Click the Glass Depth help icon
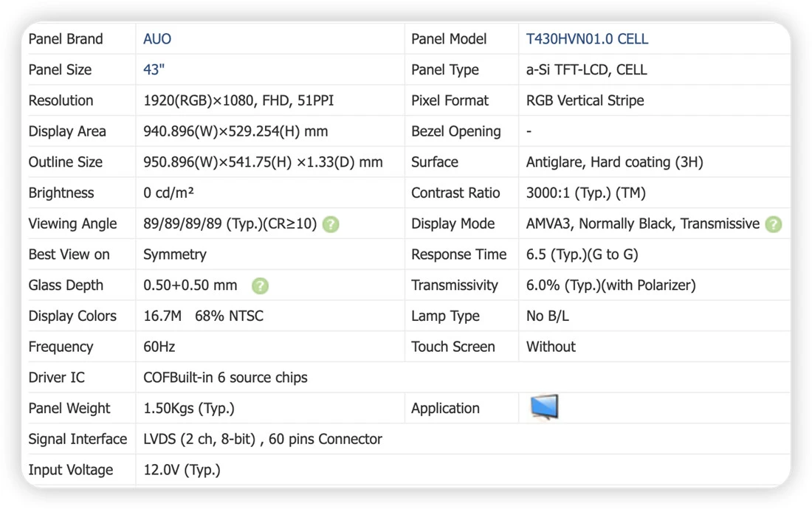This screenshot has width=812, height=509. (x=260, y=286)
